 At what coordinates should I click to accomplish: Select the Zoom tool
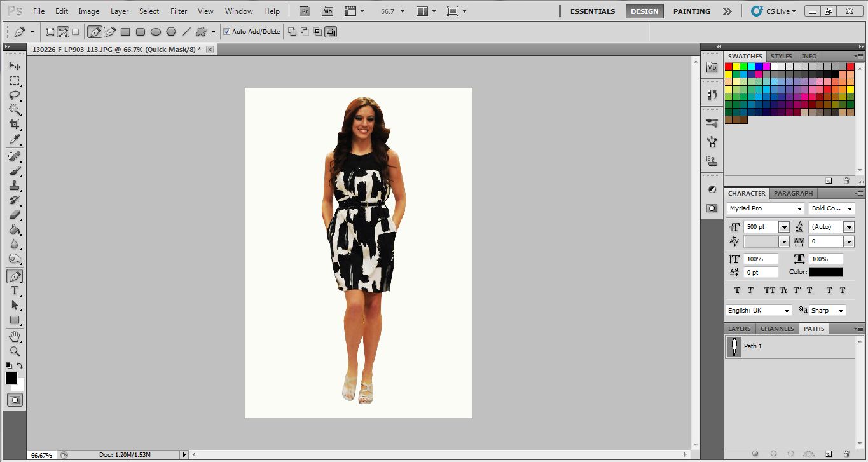(15, 351)
